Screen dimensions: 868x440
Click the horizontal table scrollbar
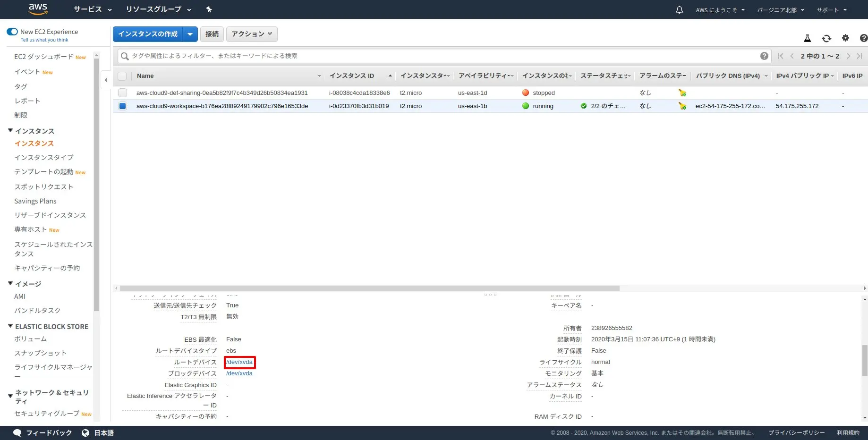point(370,288)
